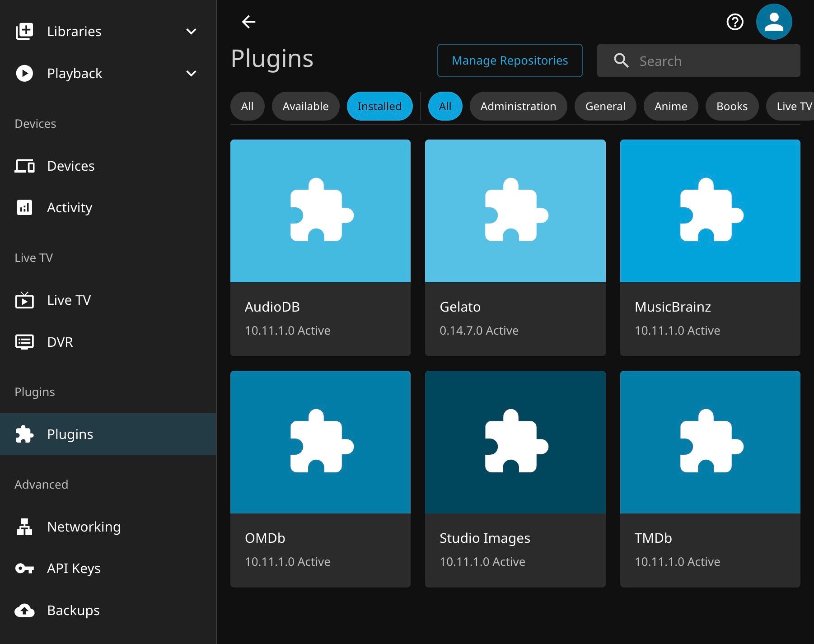Viewport: 814px width, 644px height.
Task: Filter plugins by Available
Action: point(305,106)
